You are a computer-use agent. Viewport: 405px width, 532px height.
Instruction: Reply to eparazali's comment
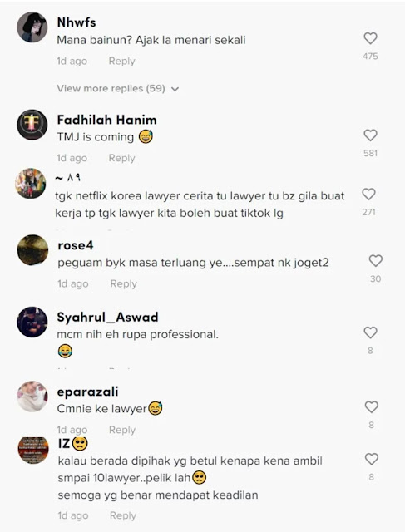[x=122, y=430]
